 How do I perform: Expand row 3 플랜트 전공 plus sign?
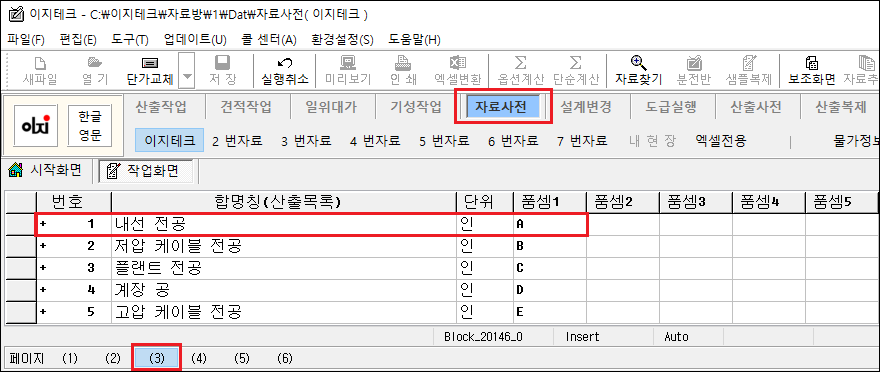click(x=43, y=268)
